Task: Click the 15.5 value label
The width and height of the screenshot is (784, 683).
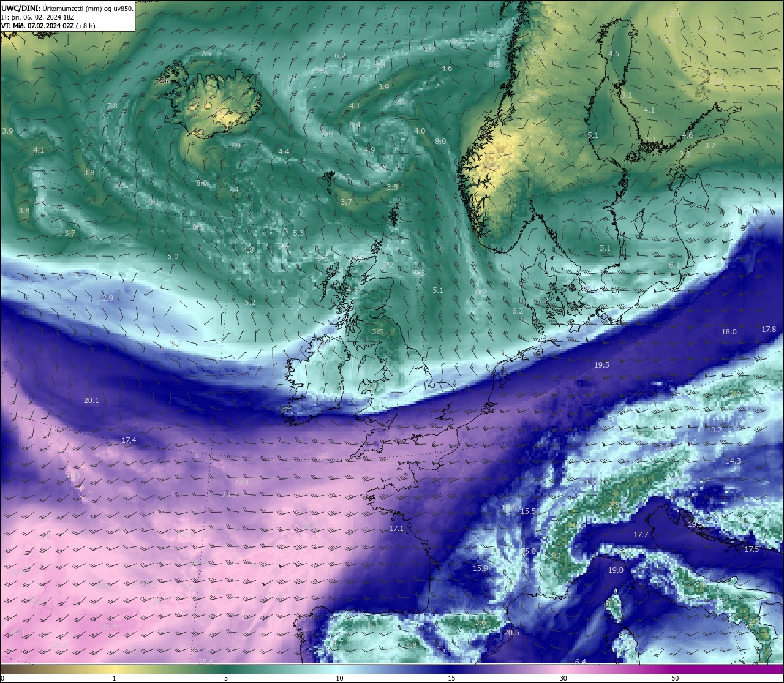Action: (528, 511)
